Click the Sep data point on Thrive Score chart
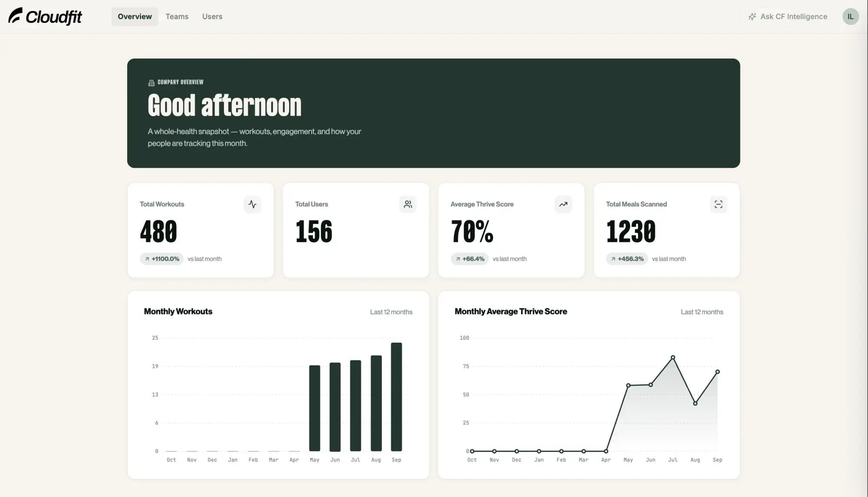Image resolution: width=868 pixels, height=497 pixels. coord(717,372)
